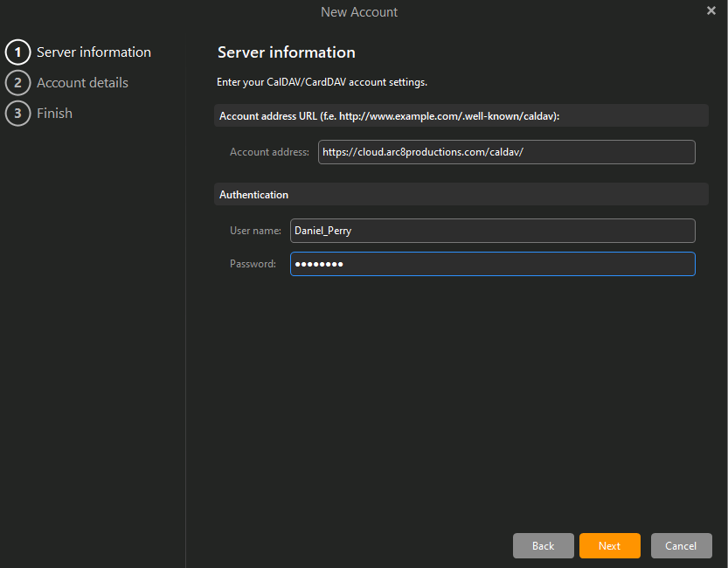Click the 'Account address URL' section header
728x568 pixels.
(x=461, y=115)
